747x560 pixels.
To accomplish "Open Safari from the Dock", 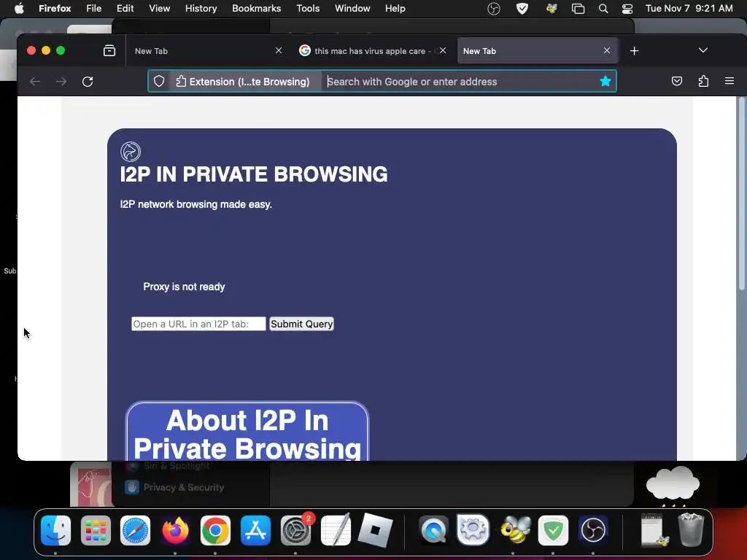I will (135, 530).
